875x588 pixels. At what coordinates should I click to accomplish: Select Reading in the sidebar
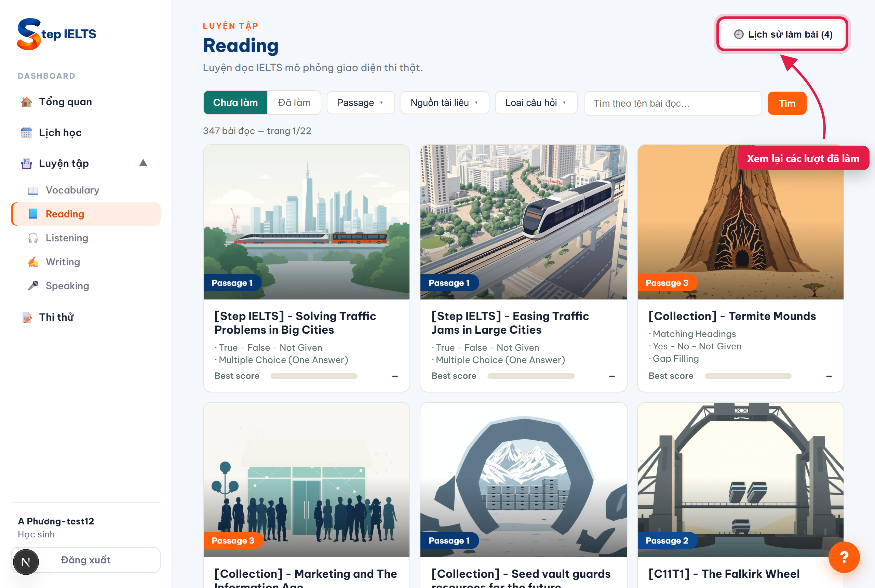(86, 214)
